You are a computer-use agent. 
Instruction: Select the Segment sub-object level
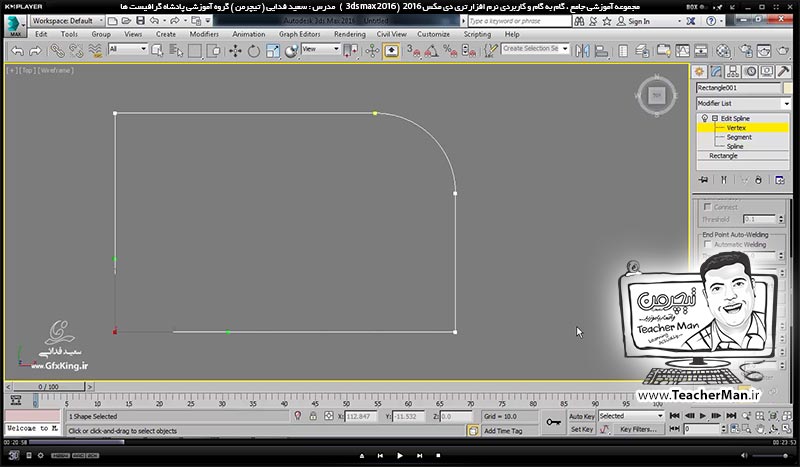[x=739, y=137]
